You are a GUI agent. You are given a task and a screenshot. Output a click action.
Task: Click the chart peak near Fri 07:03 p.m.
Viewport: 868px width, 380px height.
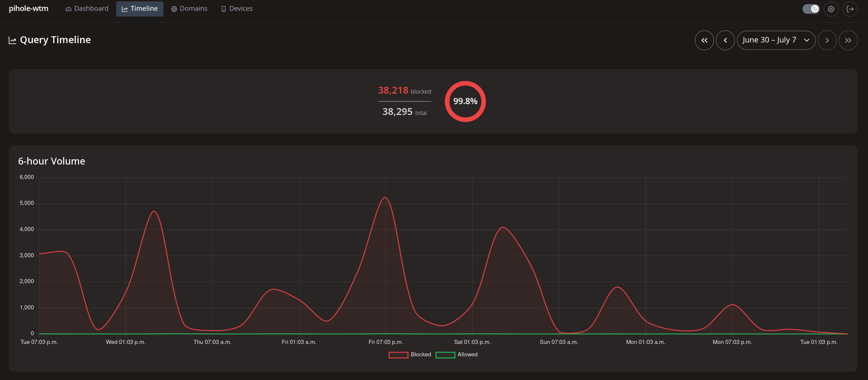click(x=385, y=197)
